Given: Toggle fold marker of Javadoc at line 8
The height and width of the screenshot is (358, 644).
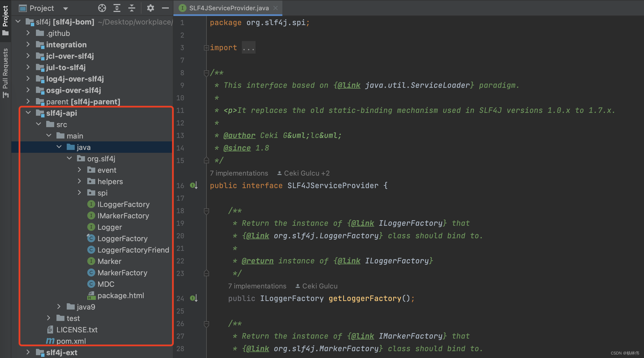Looking at the screenshot, I should (206, 73).
